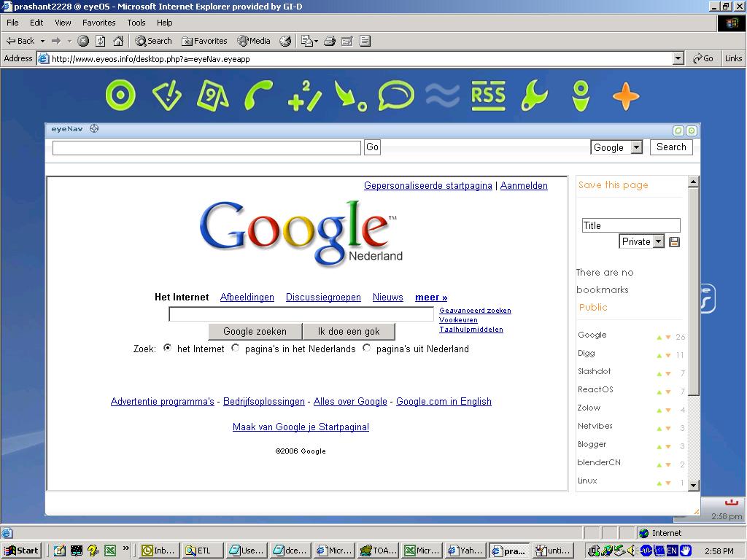The width and height of the screenshot is (747, 560).
Task: Open the Slashdot public bookmark
Action: (x=594, y=371)
